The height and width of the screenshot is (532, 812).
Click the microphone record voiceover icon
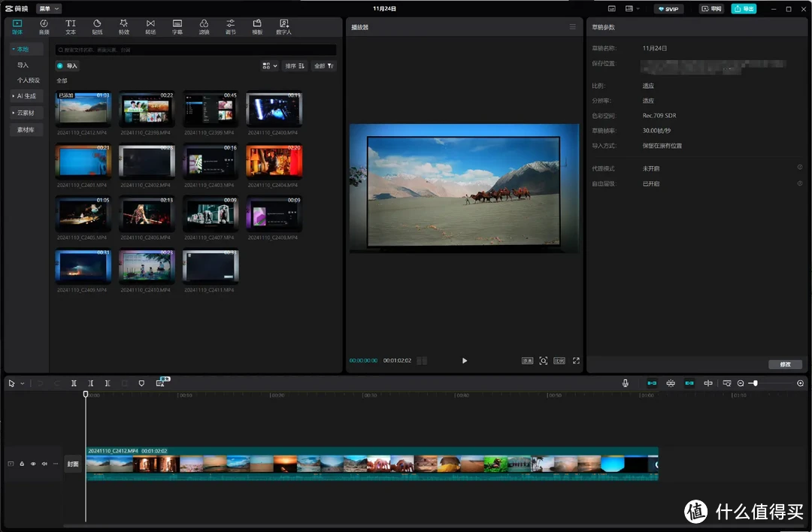[625, 383]
